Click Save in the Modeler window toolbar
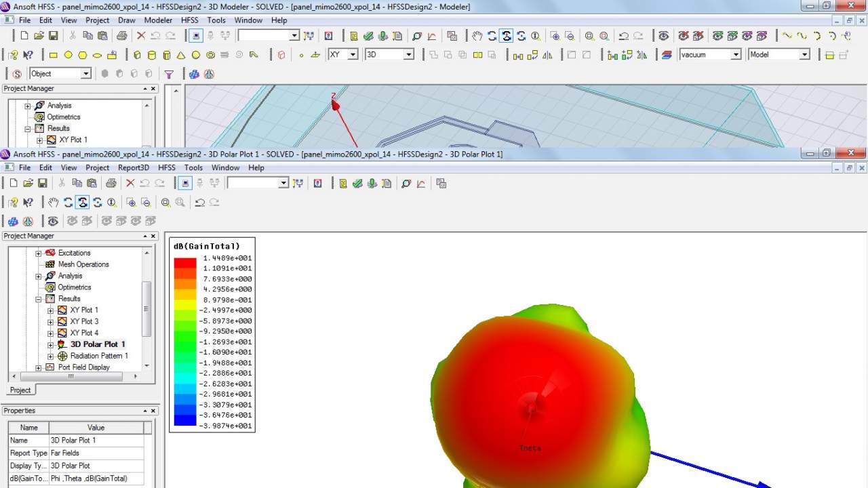This screenshot has height=488, width=868. point(53,36)
